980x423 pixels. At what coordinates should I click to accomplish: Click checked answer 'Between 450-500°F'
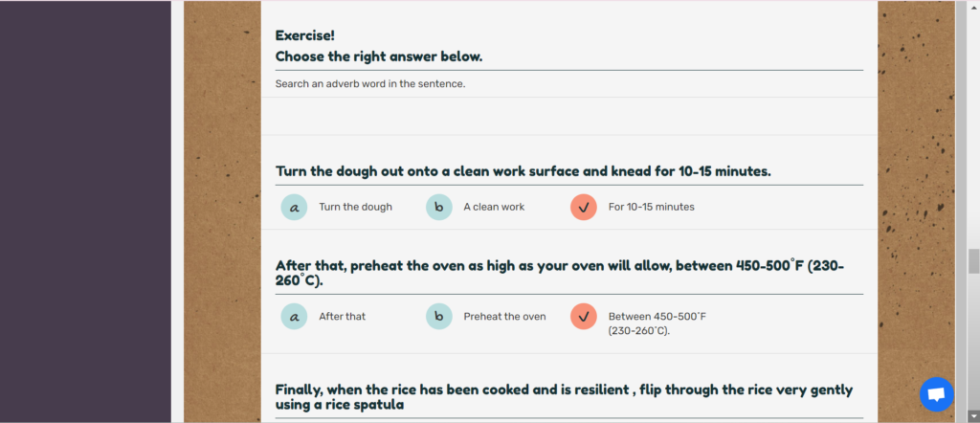coord(584,317)
